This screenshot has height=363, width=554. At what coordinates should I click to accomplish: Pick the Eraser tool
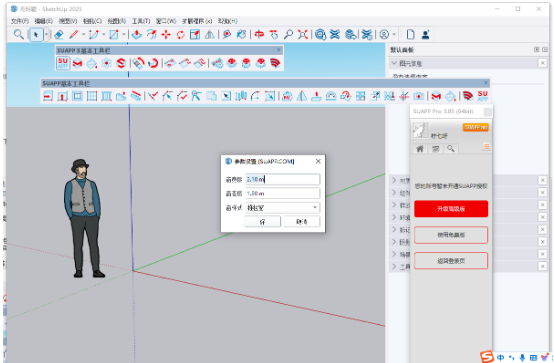[x=59, y=35]
